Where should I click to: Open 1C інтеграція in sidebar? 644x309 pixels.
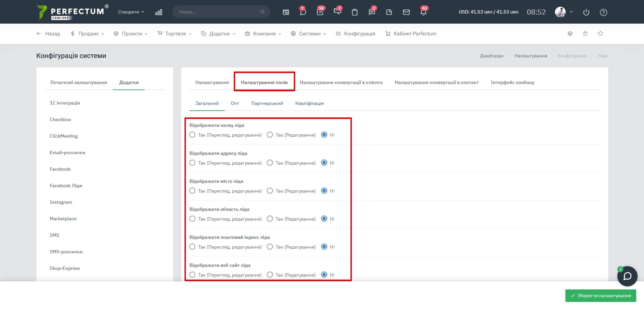click(x=65, y=103)
